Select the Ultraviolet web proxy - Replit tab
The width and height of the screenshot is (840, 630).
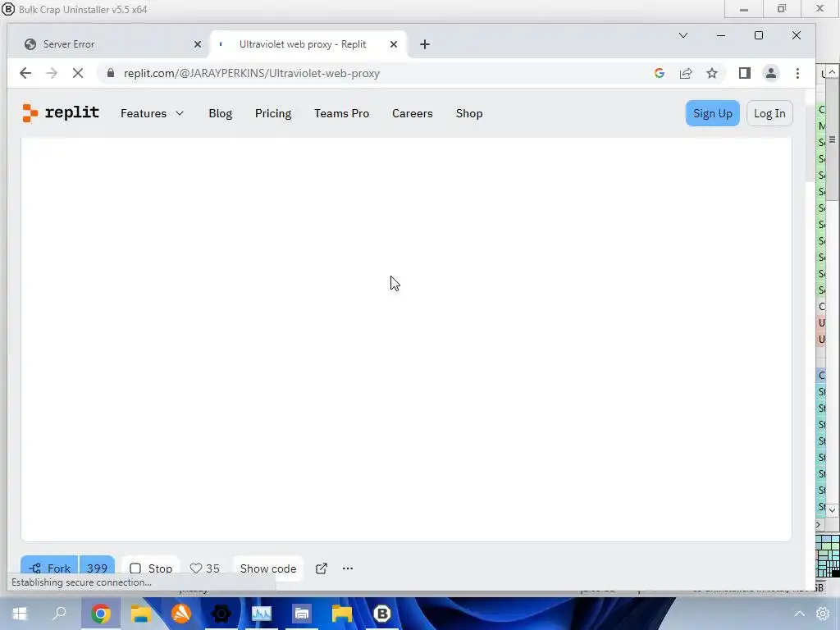[308, 44]
